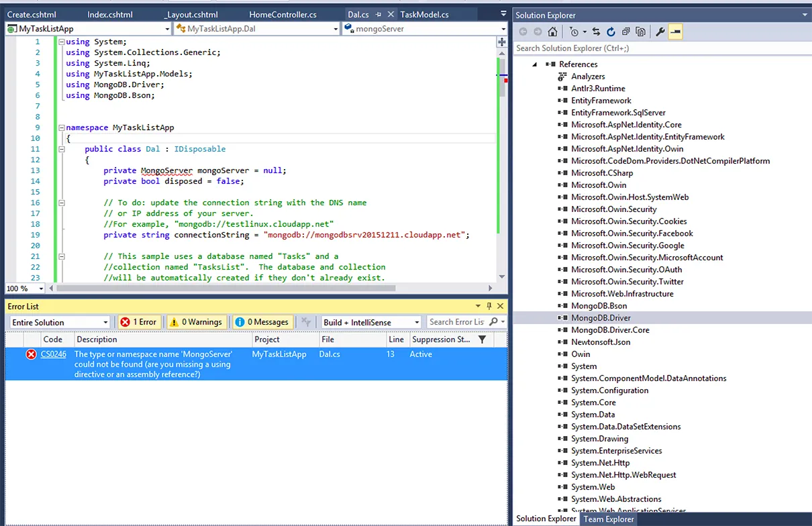The image size is (812, 526).
Task: Click the CS0246 error code link
Action: tap(53, 354)
